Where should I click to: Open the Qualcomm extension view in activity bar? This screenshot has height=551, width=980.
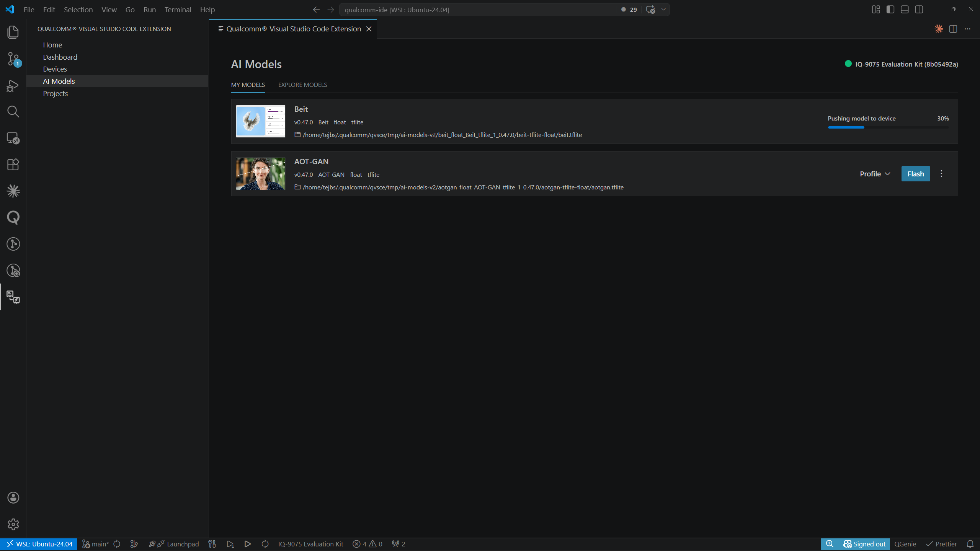tap(13, 297)
